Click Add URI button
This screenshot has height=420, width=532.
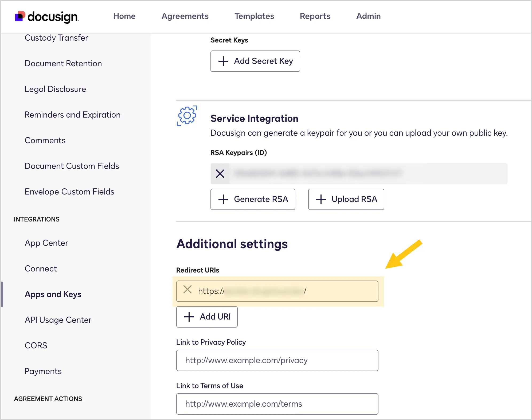207,317
